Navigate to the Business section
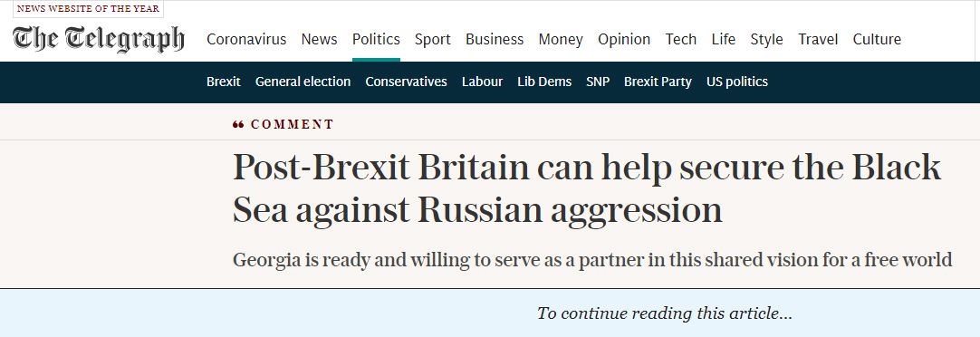Image resolution: width=980 pixels, height=337 pixels. click(495, 39)
